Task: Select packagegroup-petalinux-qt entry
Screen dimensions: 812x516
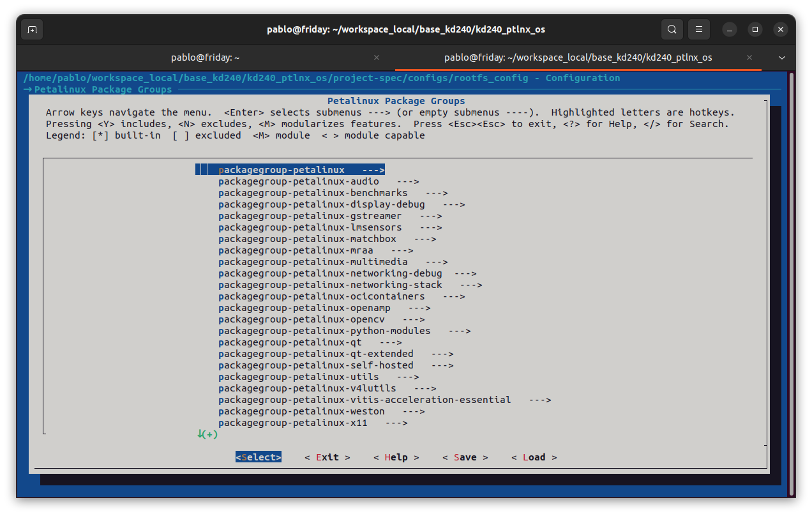Action: [310, 342]
